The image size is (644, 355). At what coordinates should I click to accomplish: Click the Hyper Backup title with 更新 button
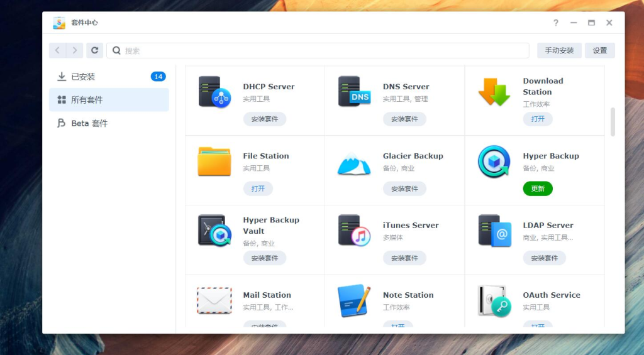551,156
